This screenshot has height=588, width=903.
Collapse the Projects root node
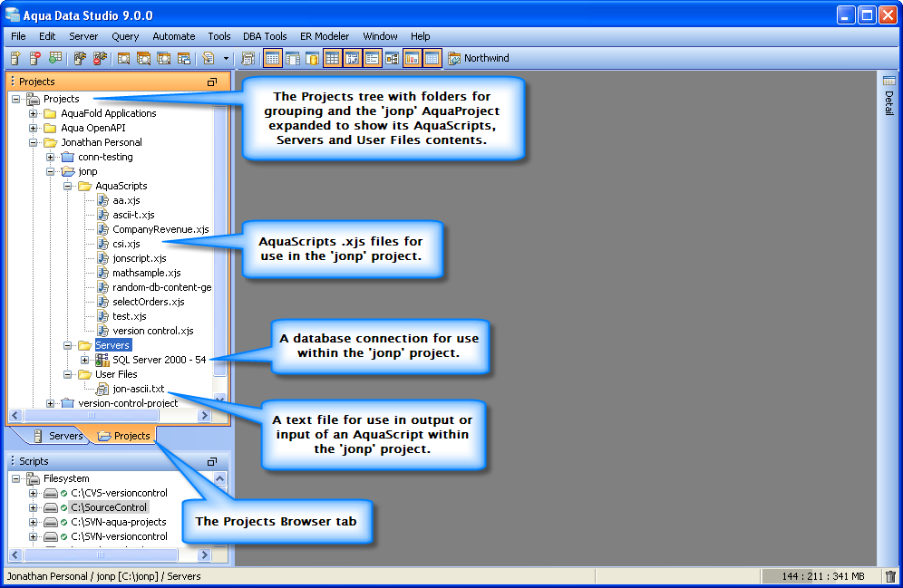16,99
